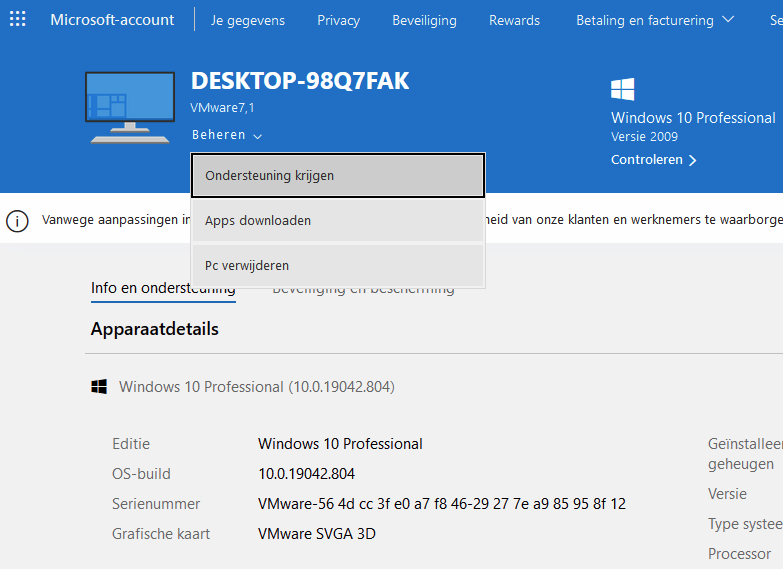This screenshot has width=783, height=569.
Task: Click the desktop computer device image
Action: tap(130, 107)
